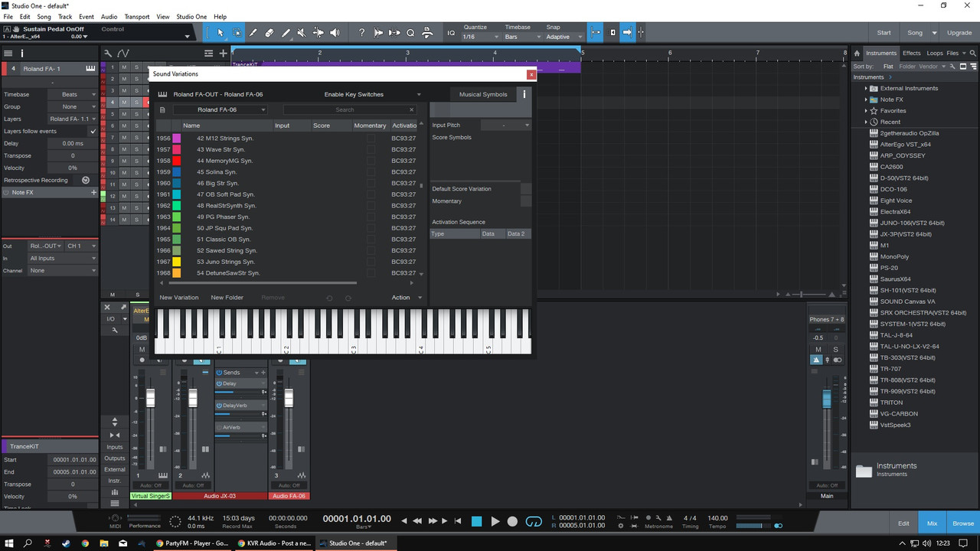Select the Arrow tool in the toolbar

(220, 33)
